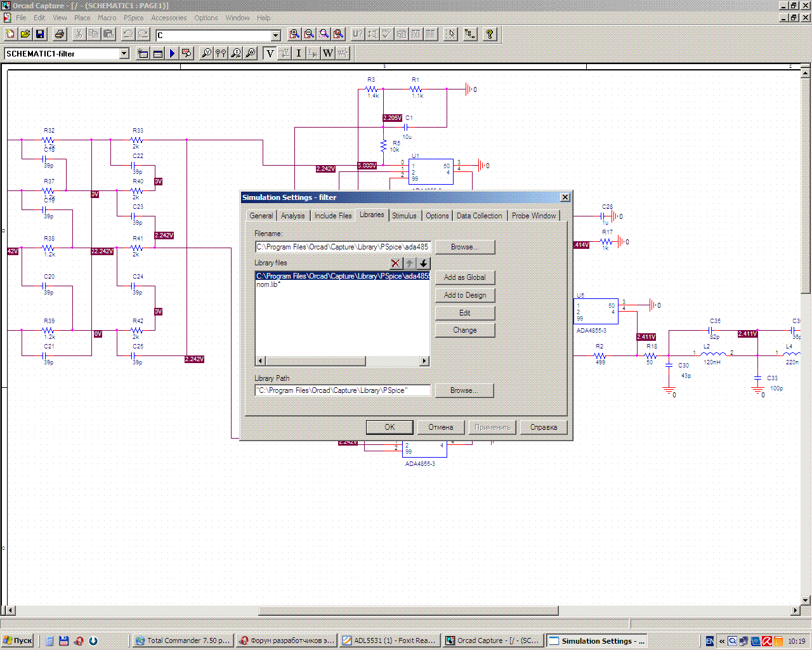Click the Zoom to All icon

(x=339, y=34)
